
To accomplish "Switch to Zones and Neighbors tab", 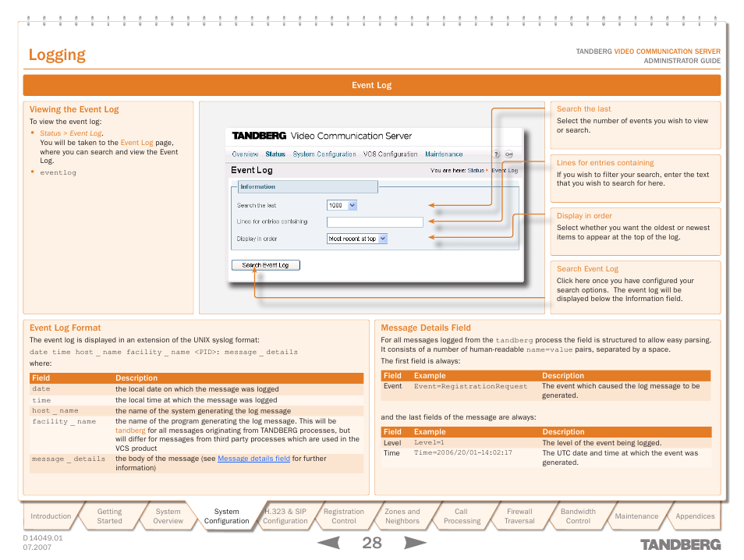I will pos(402,516).
